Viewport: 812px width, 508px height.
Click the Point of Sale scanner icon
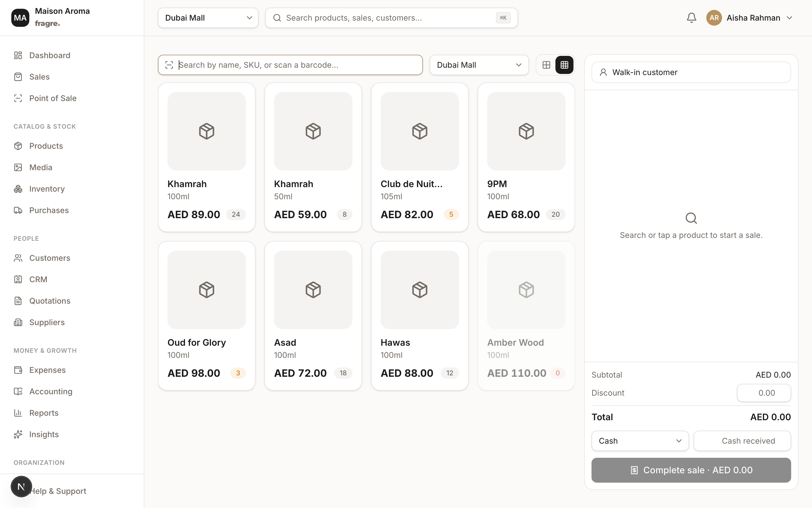(x=18, y=98)
